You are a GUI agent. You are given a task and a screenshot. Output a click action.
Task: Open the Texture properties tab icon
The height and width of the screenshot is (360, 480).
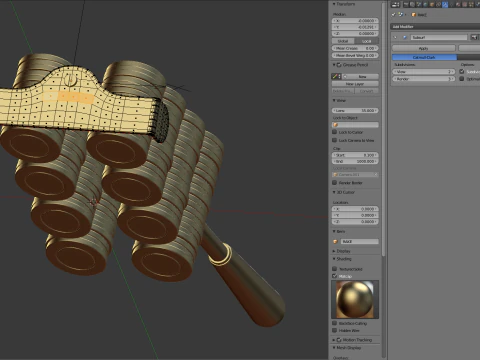(464, 5)
